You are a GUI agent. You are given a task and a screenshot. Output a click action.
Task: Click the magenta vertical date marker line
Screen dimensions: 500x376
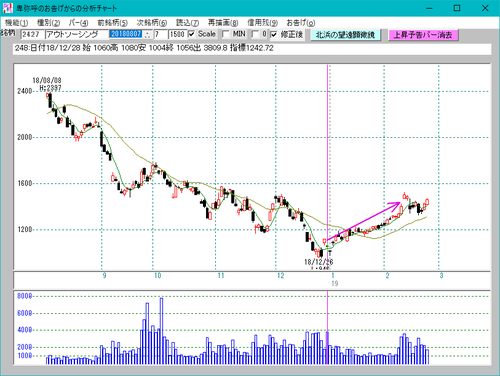[328, 167]
